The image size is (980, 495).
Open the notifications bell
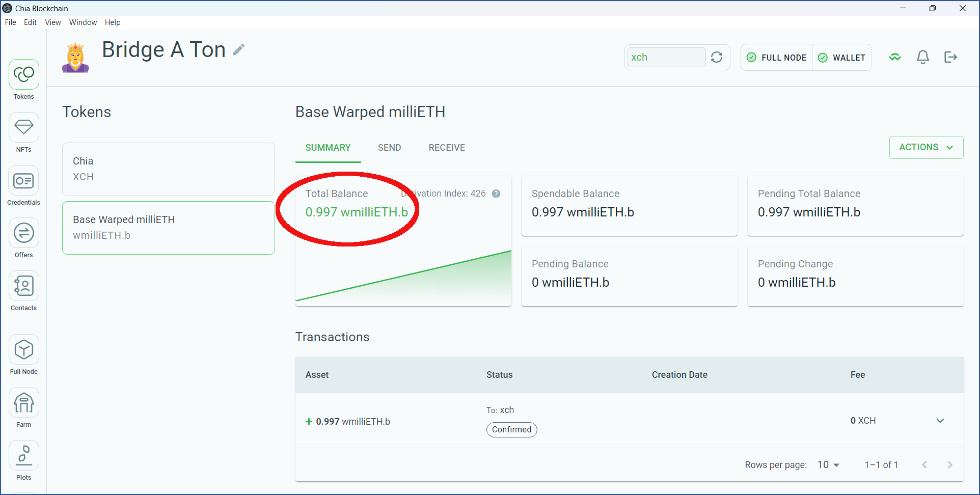click(x=922, y=57)
